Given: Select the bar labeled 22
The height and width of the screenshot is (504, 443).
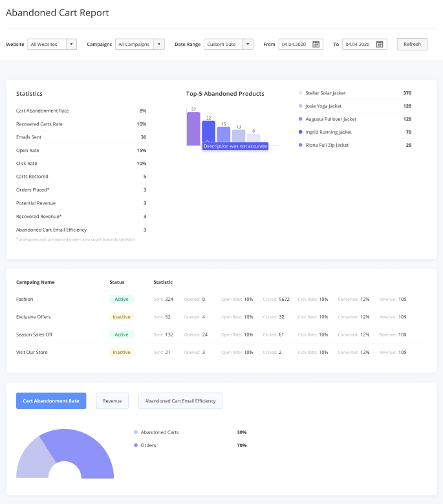Looking at the screenshot, I should pos(208,131).
